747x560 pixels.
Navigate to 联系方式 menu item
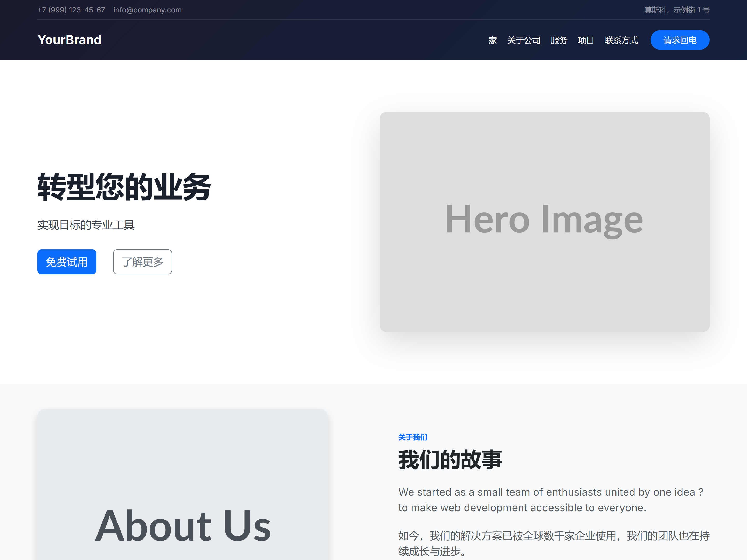[621, 40]
